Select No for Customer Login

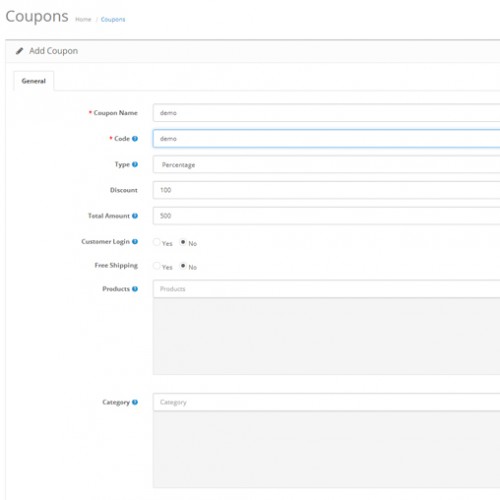183,242
